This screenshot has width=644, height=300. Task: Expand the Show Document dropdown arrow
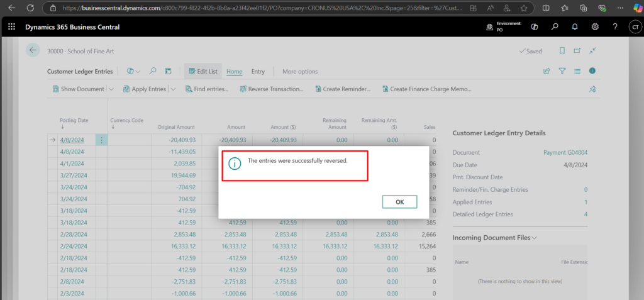coord(111,89)
